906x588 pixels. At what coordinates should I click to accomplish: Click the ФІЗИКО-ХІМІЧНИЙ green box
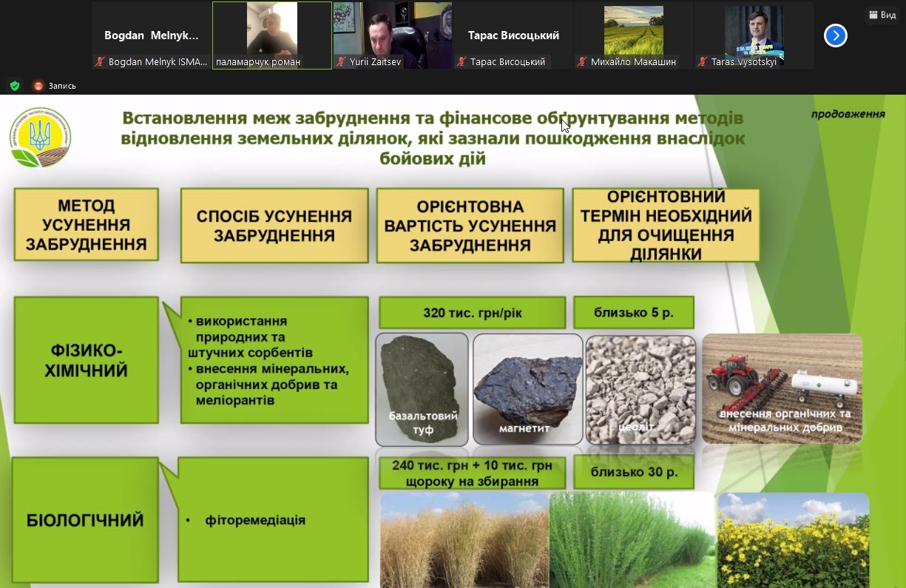(x=86, y=360)
